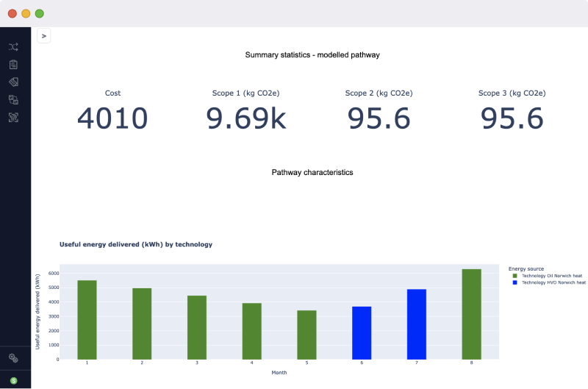Click the green macOS maximize window button
The image size is (588, 389).
click(x=39, y=13)
